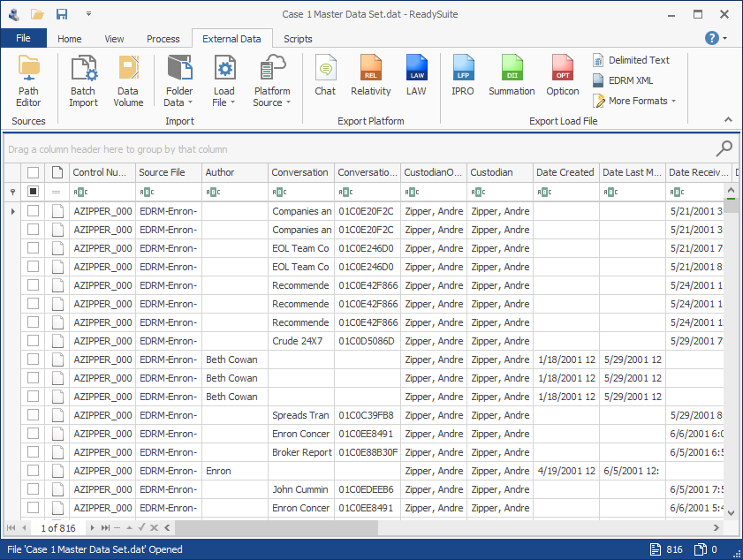
Task: Click the selected documents icon in status bar
Action: point(700,549)
